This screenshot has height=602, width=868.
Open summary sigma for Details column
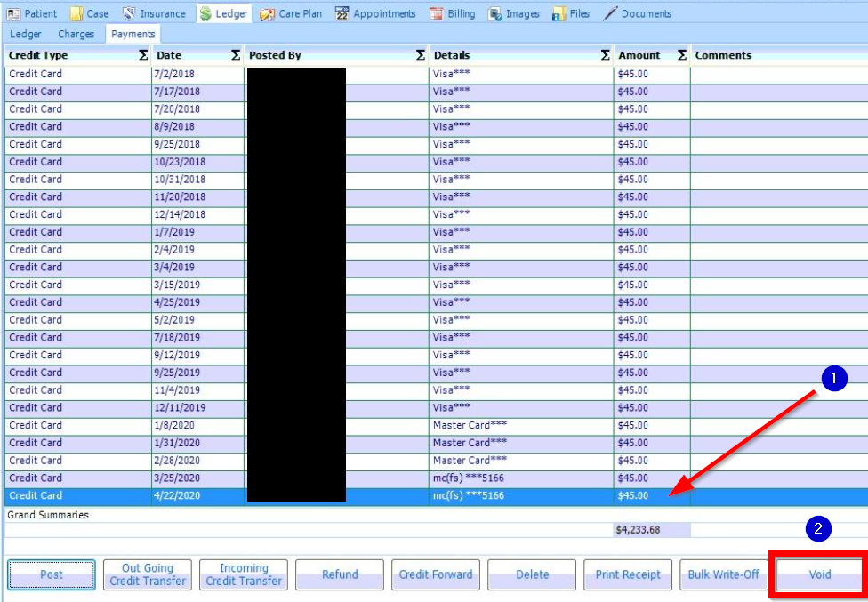606,55
